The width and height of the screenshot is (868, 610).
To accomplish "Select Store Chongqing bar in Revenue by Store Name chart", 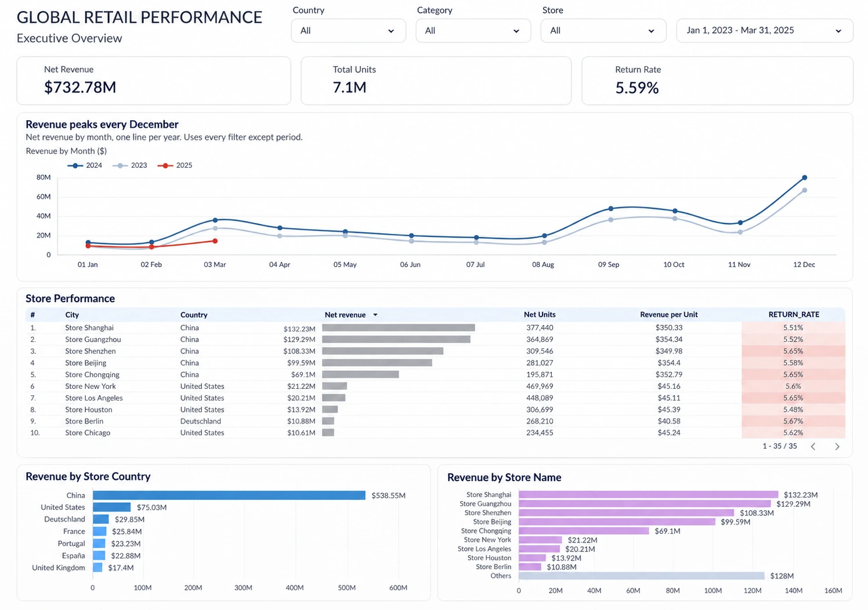I will [584, 530].
